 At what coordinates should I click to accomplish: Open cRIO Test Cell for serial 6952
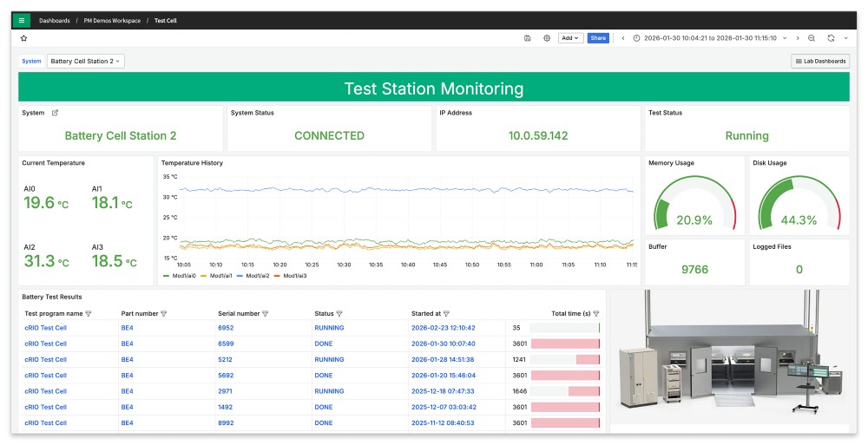(x=45, y=328)
